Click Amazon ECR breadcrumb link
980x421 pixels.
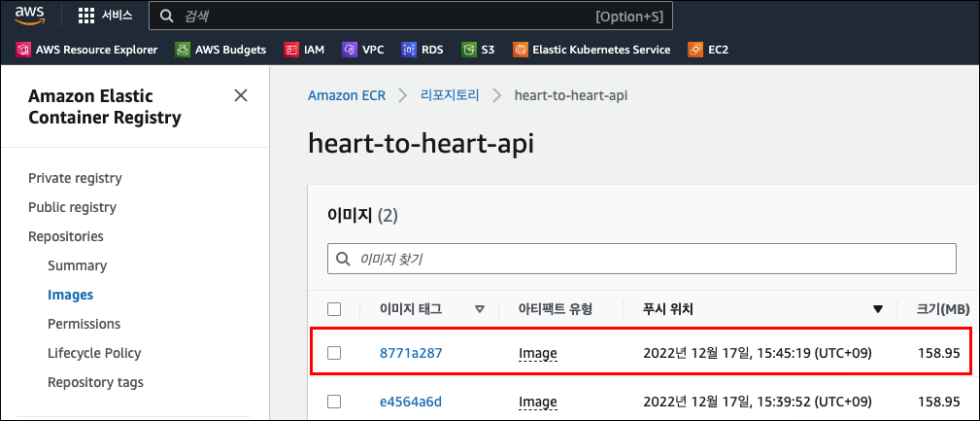click(347, 95)
